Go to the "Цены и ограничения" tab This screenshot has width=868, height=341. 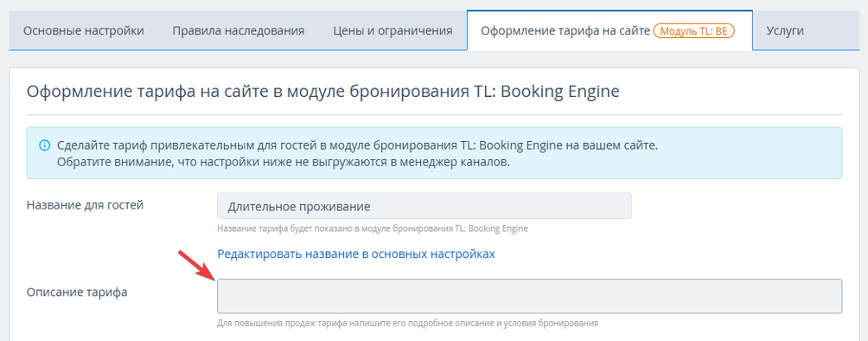pos(393,30)
